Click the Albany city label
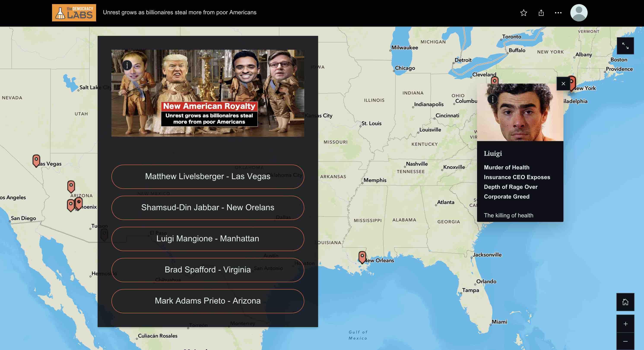The width and height of the screenshot is (644, 350). 584,54
